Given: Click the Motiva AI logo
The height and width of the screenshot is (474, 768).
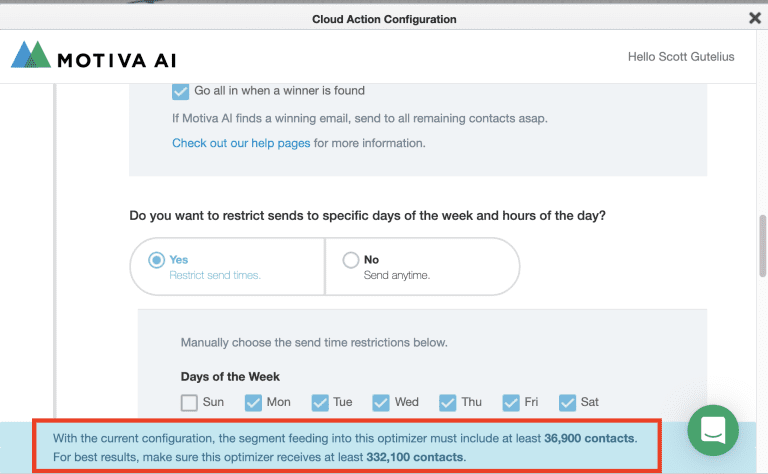Looking at the screenshot, I should point(31,55).
